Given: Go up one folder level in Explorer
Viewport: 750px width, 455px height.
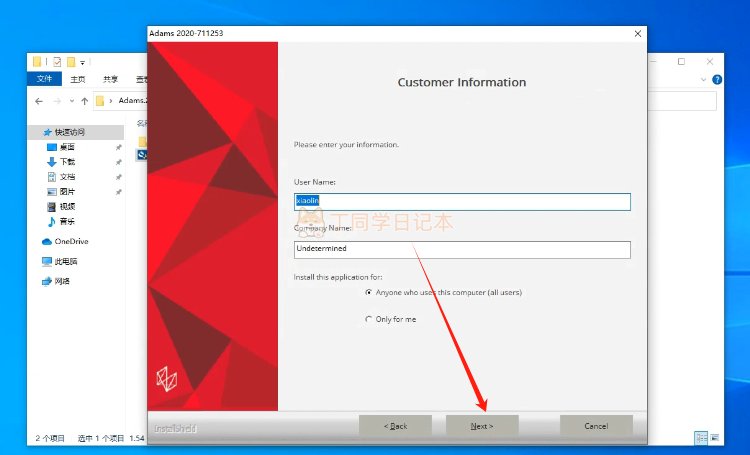Looking at the screenshot, I should point(85,101).
